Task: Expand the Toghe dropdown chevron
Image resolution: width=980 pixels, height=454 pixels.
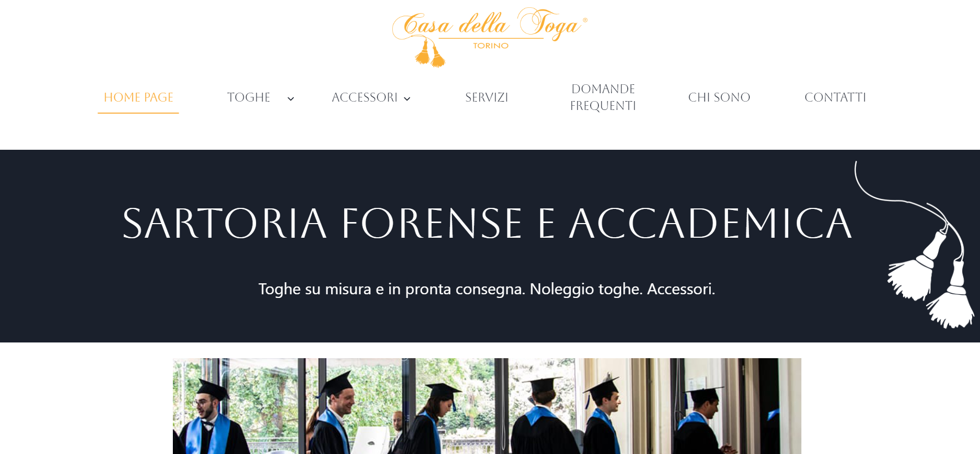Action: pos(291,98)
